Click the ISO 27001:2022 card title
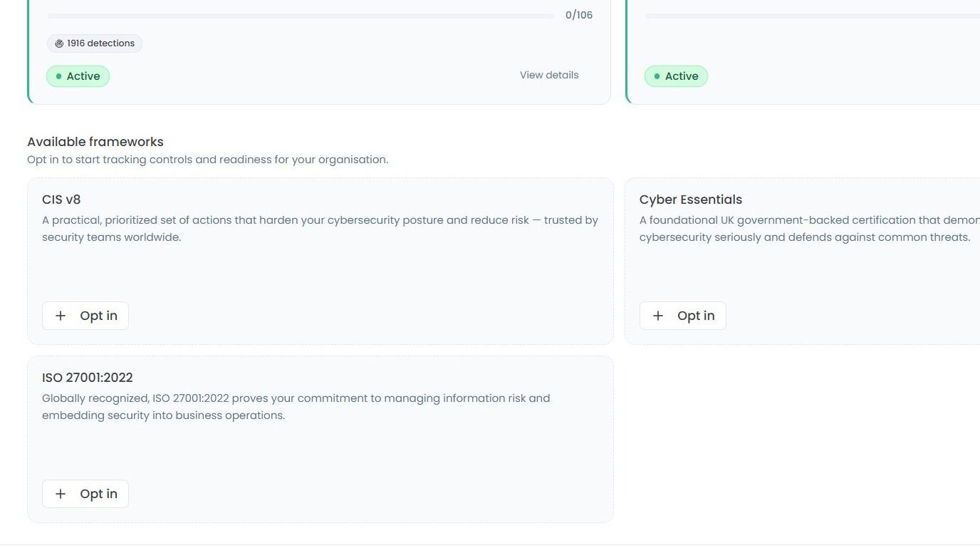980x548 pixels. click(x=88, y=378)
